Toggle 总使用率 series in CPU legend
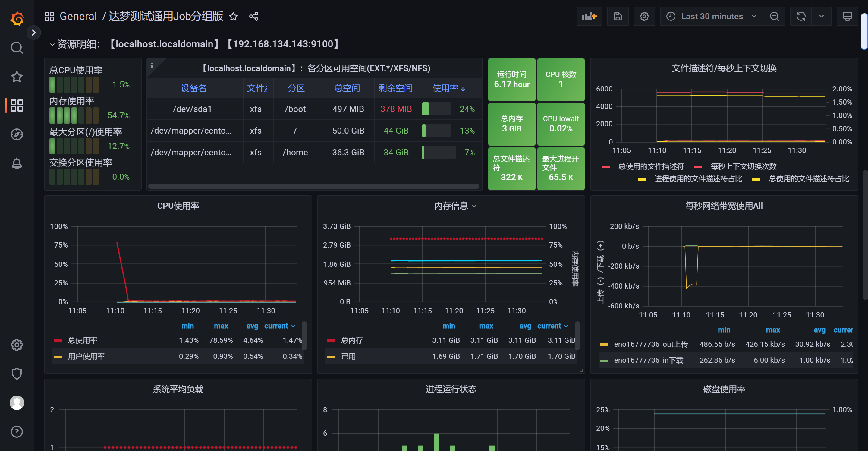This screenshot has width=868, height=451. pos(83,340)
